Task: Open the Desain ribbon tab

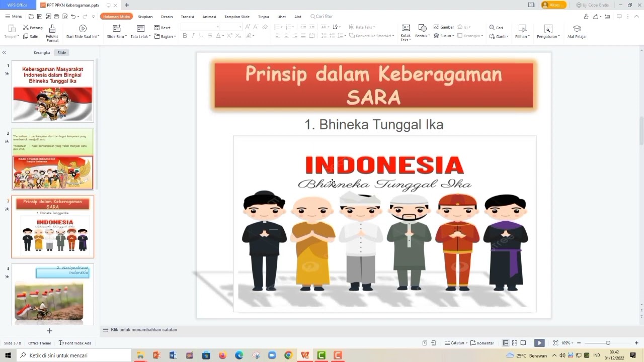Action: coord(167,17)
